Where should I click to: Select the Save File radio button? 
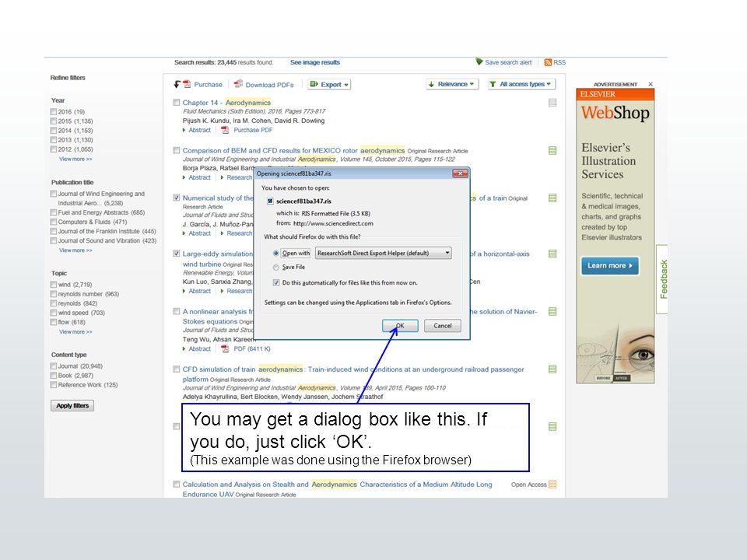point(275,267)
